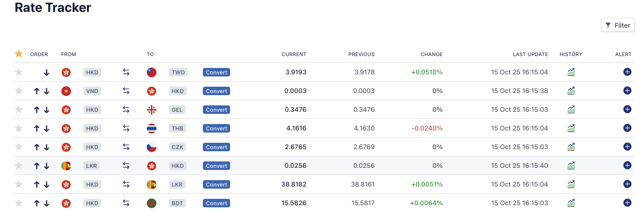The width and height of the screenshot is (644, 212).
Task: Toggle the favorites star column header
Action: 19,54
